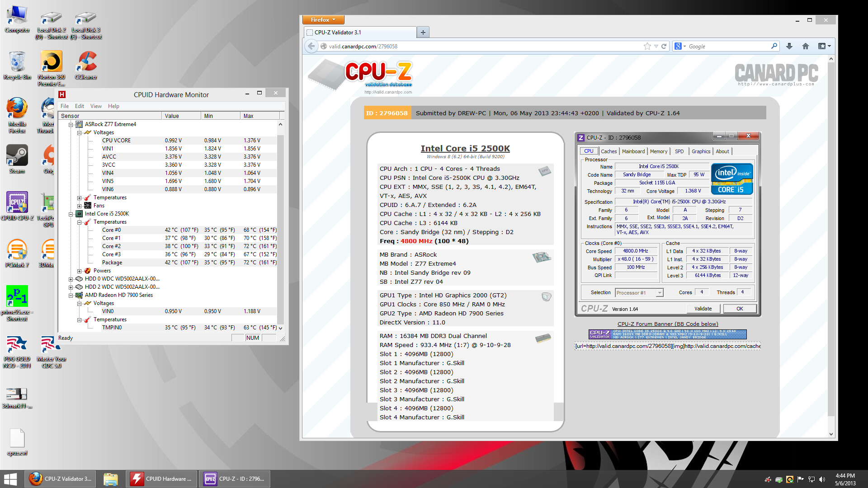Open the Firefox menu dropdown button
868x488 pixels.
point(323,19)
